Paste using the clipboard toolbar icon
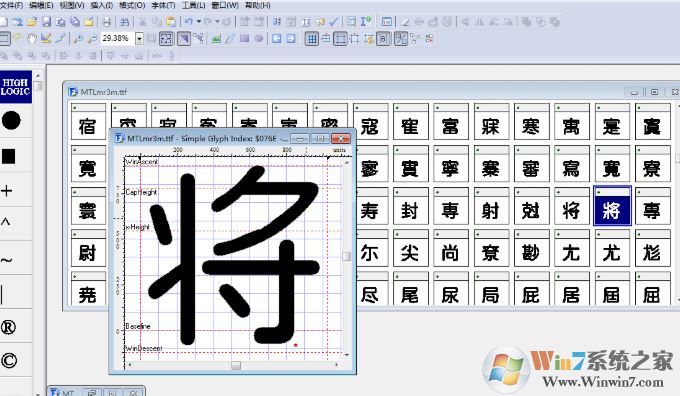Screen dimensions: 680x396 171,22
